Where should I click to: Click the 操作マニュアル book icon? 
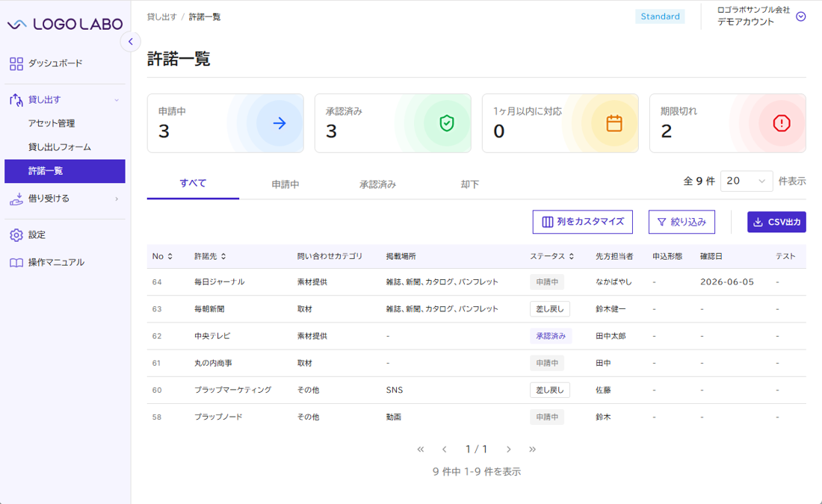click(16, 263)
